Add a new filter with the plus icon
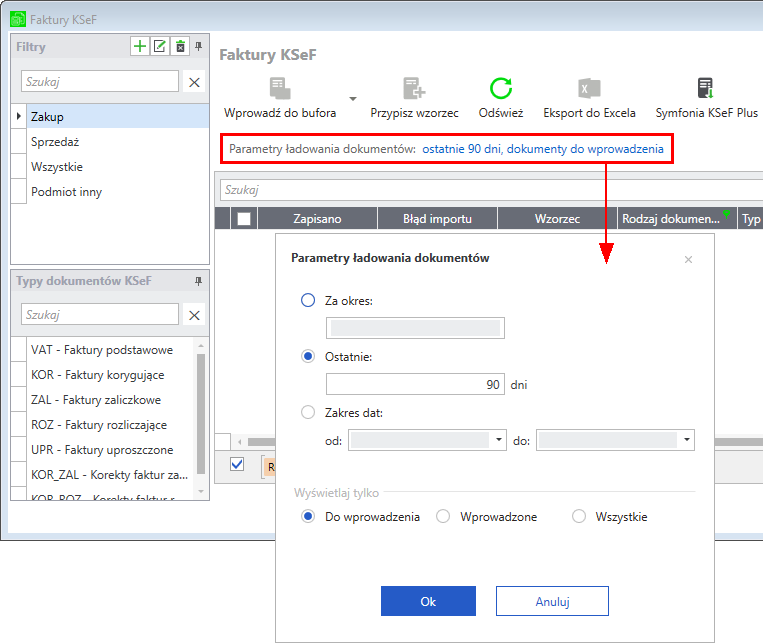The height and width of the screenshot is (643, 763). click(140, 46)
